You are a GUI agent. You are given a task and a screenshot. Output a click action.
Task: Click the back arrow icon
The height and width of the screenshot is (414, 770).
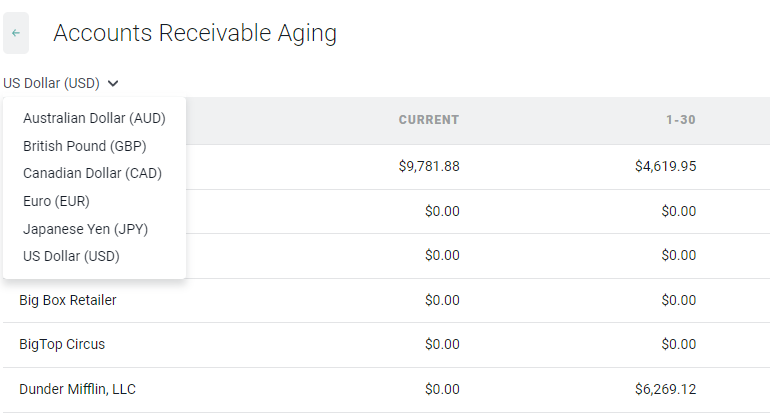[x=16, y=33]
